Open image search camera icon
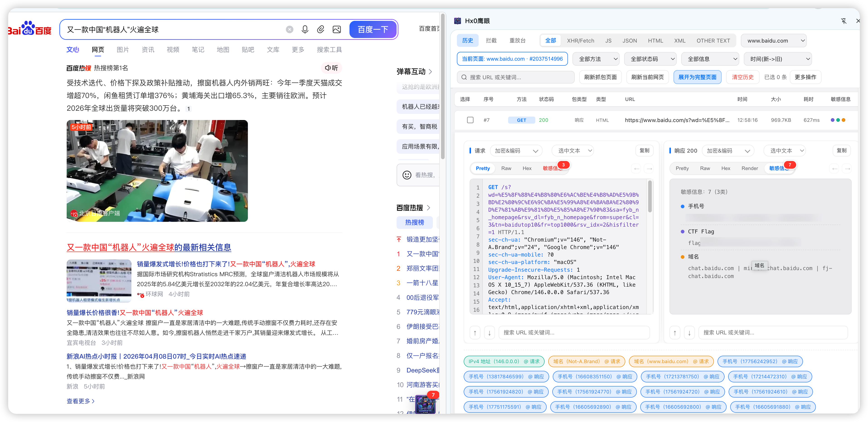Screen dimensions: 868x422 [x=337, y=30]
